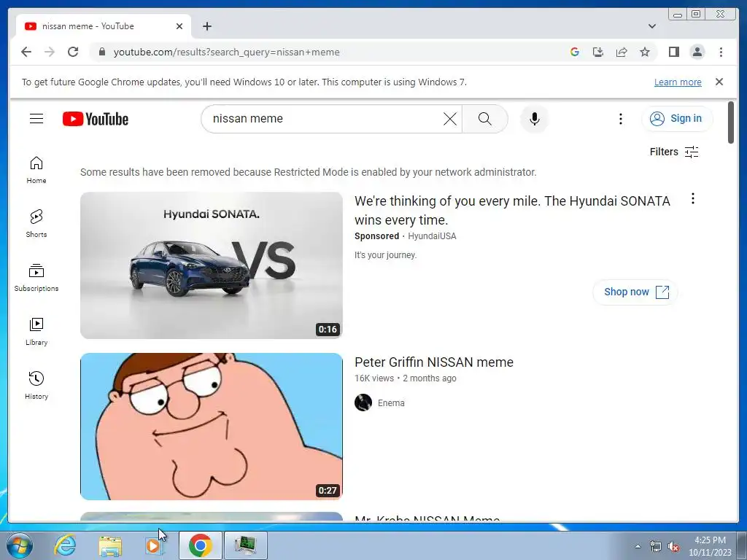Open the muted volume tray icon
This screenshot has width=747, height=560.
point(673,547)
